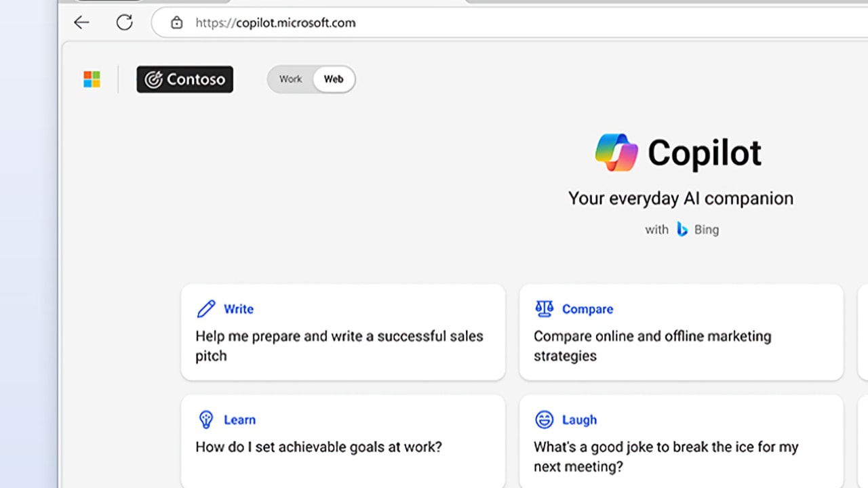The image size is (868, 488).
Task: Click the joke ice breaker prompt card
Action: tap(681, 441)
